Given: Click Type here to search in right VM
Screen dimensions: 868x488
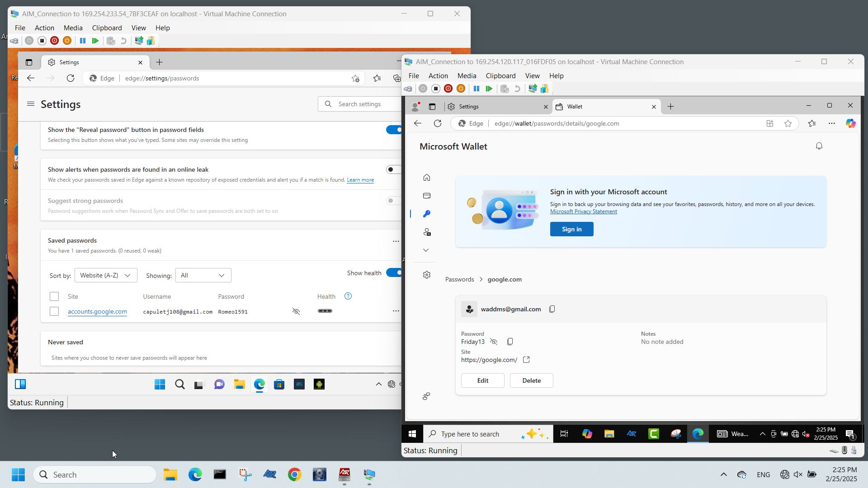Looking at the screenshot, I should (x=488, y=434).
